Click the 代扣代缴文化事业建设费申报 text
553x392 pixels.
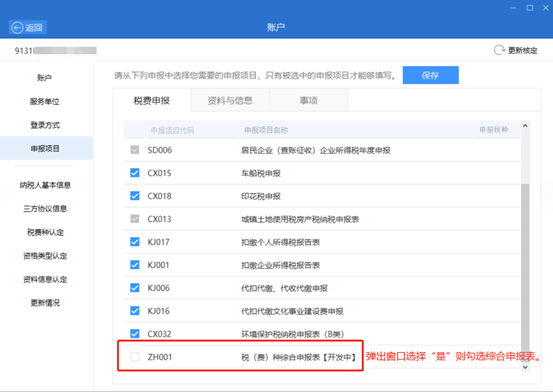pyautogui.click(x=292, y=311)
